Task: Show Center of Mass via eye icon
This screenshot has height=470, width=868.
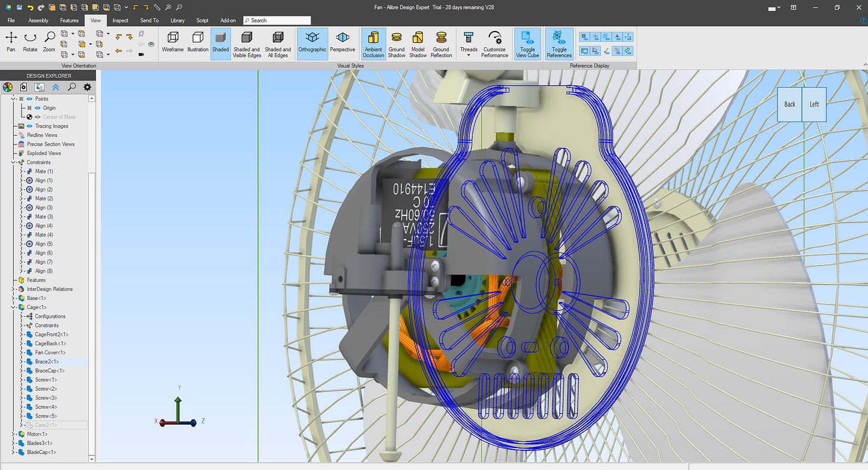Action: tap(37, 117)
